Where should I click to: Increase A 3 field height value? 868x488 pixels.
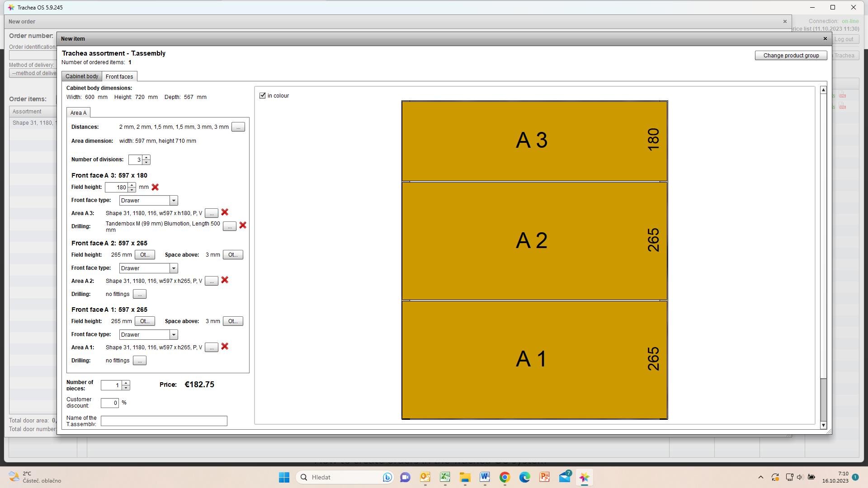coord(132,185)
